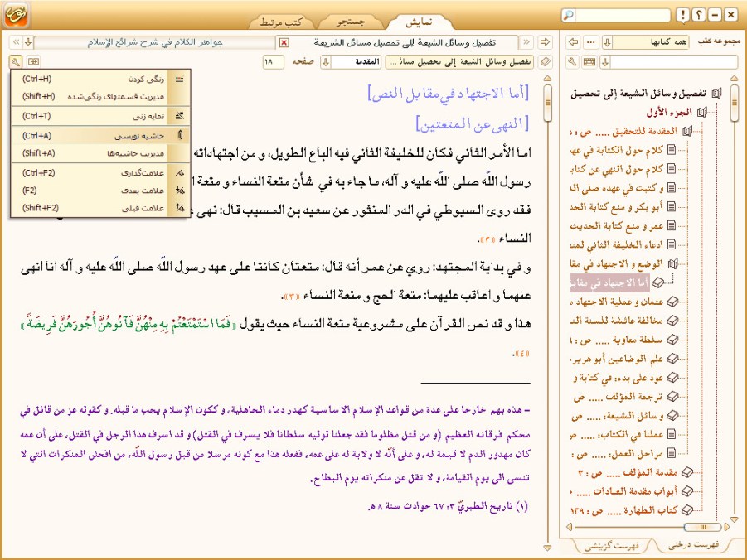Screen dimensions: 747x560
Task: Click the question mark help button
Action: [698, 15]
